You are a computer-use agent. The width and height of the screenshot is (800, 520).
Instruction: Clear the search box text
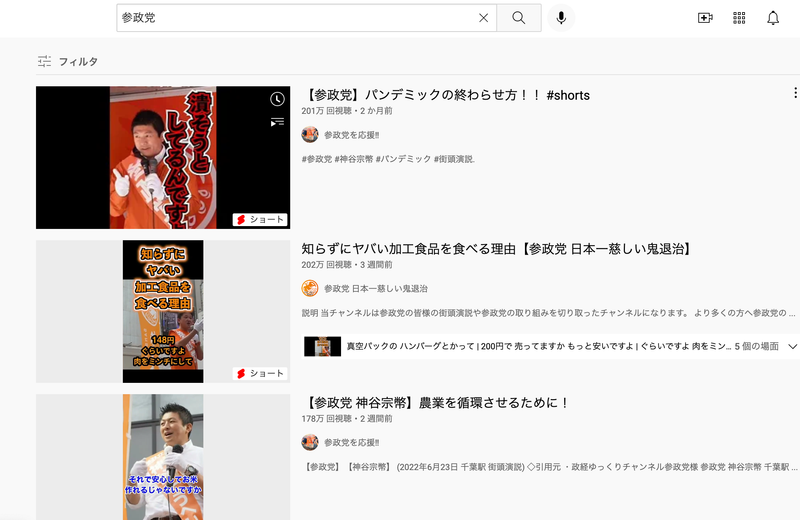483,18
